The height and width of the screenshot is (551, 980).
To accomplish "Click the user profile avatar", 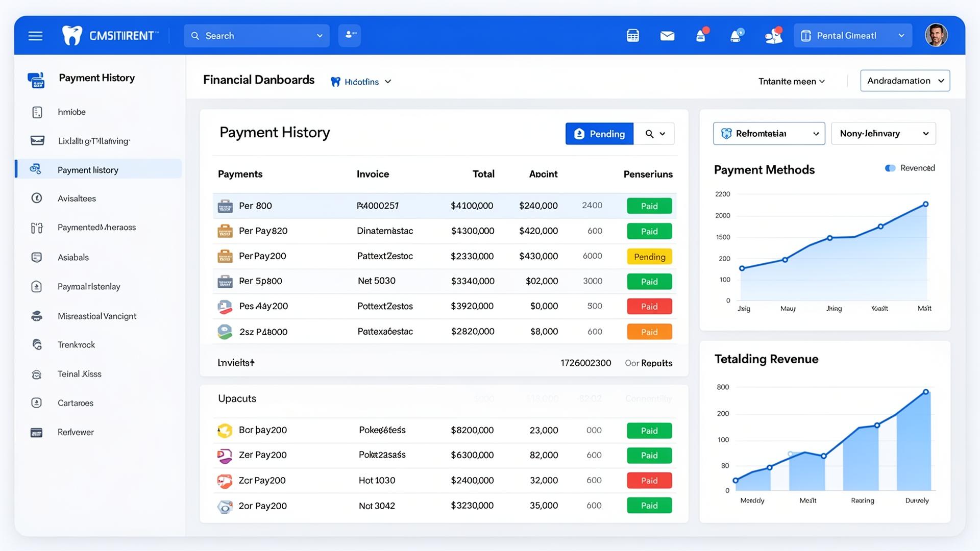I will tap(936, 35).
